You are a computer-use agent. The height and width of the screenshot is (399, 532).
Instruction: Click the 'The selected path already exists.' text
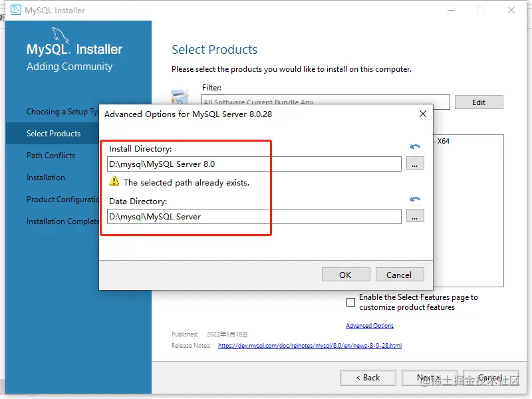187,182
